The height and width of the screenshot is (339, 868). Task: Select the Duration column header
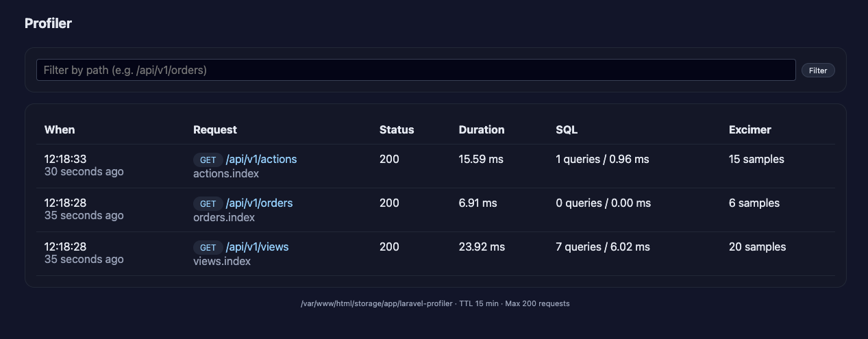point(482,129)
